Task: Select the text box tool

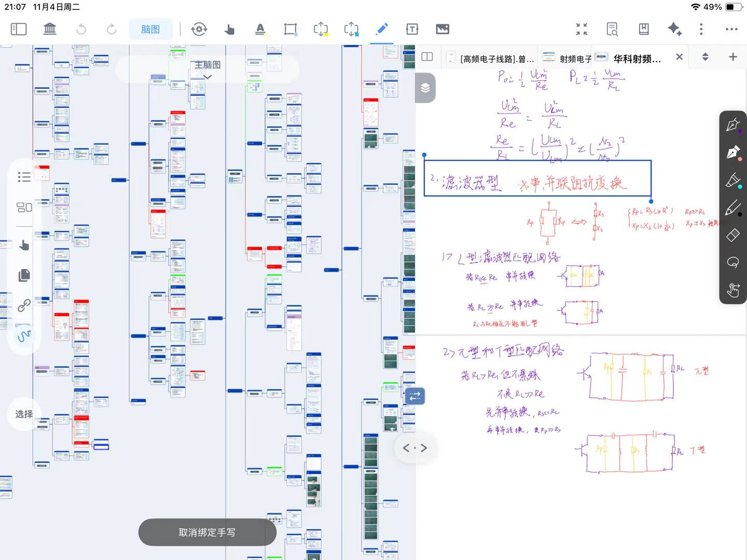Action: [x=412, y=29]
